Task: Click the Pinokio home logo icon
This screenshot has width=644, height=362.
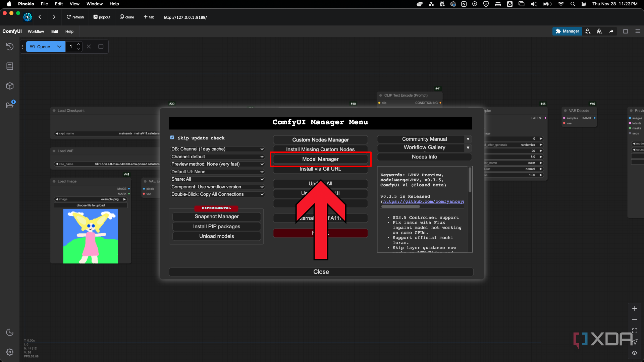Action: click(28, 17)
